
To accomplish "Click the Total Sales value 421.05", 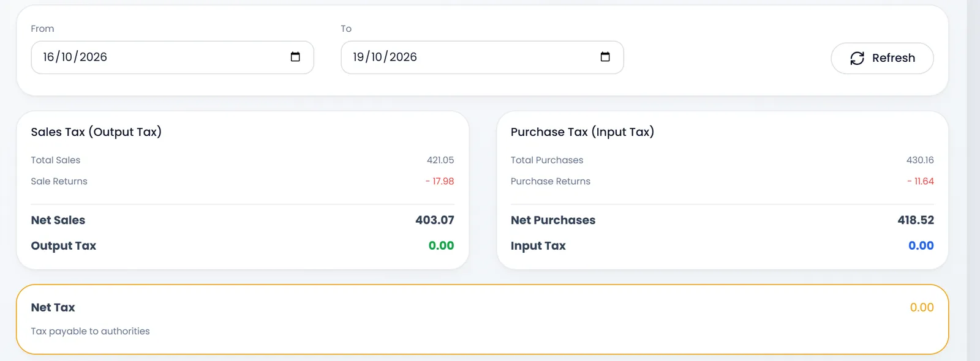I will [440, 160].
